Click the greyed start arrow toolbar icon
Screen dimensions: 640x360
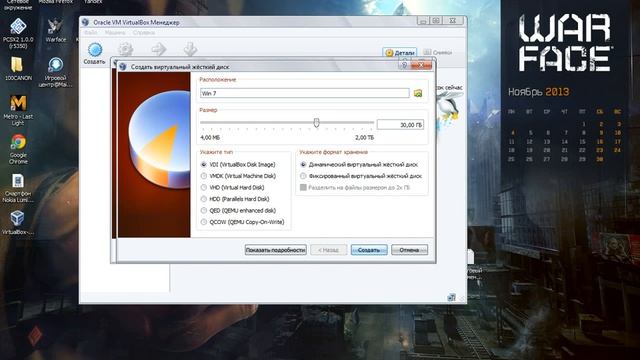click(159, 49)
